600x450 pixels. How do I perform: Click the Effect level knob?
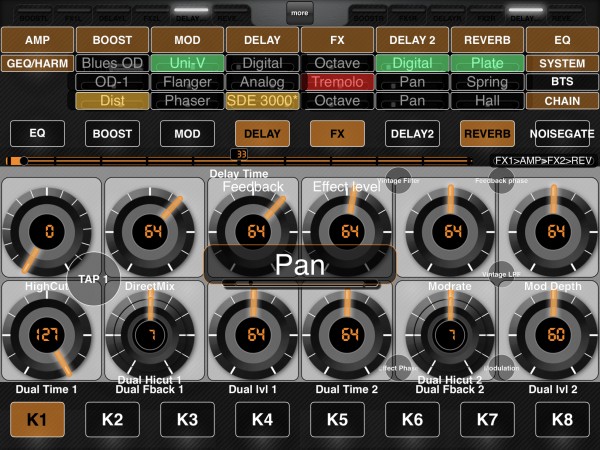[347, 232]
